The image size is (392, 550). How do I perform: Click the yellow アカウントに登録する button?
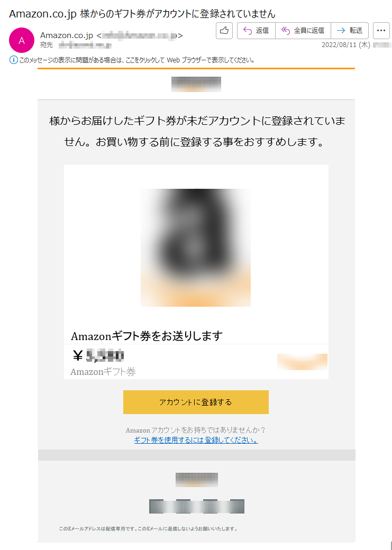(196, 402)
